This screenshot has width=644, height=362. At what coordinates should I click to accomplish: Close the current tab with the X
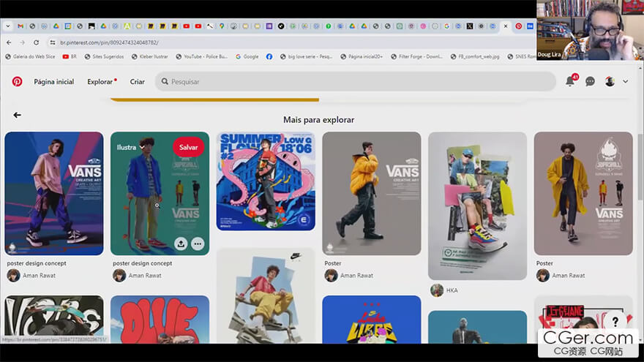pyautogui.click(x=506, y=26)
